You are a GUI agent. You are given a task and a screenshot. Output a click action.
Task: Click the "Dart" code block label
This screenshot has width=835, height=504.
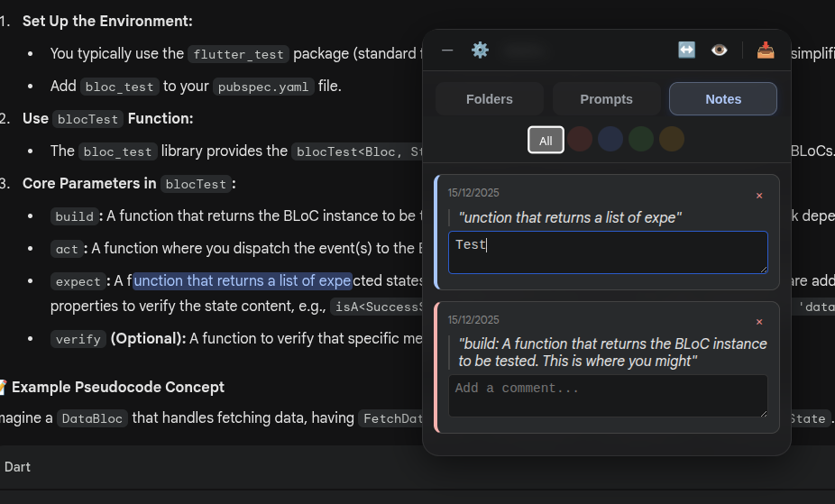click(17, 467)
